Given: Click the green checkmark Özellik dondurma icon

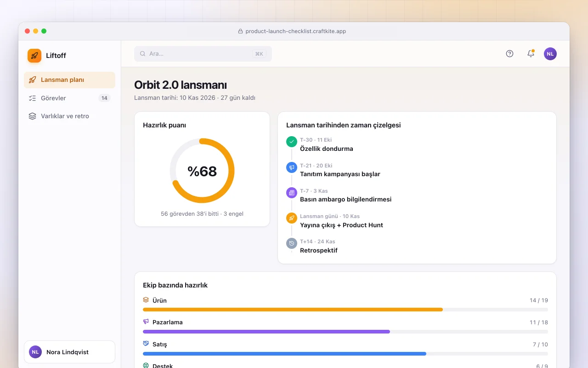Looking at the screenshot, I should point(292,142).
